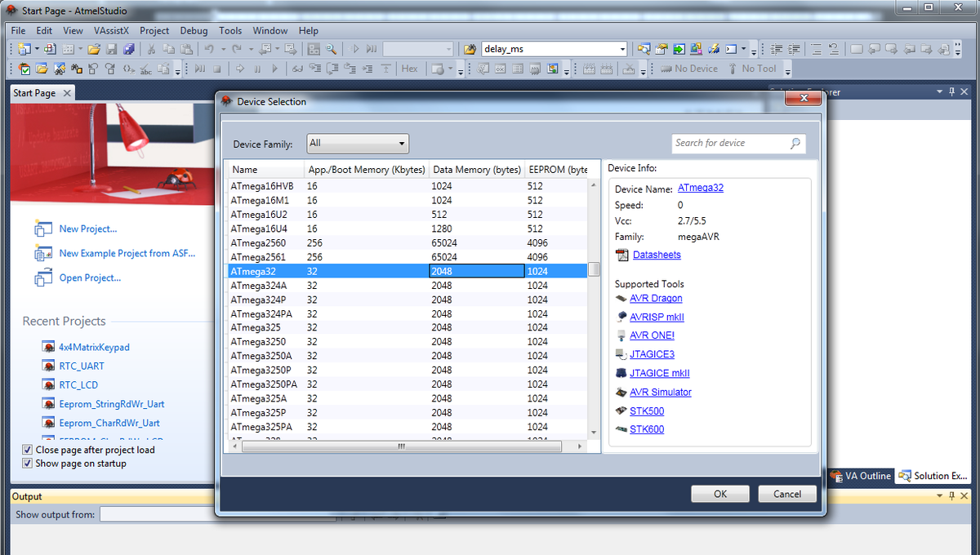Toggle Show page on startup checkbox
Screen dimensions: 980x555
28,464
